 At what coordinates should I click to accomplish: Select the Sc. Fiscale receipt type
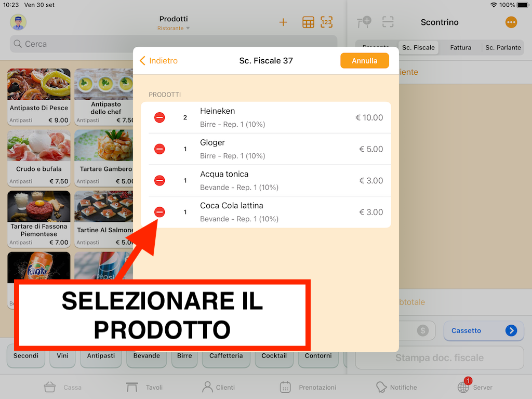tap(418, 47)
